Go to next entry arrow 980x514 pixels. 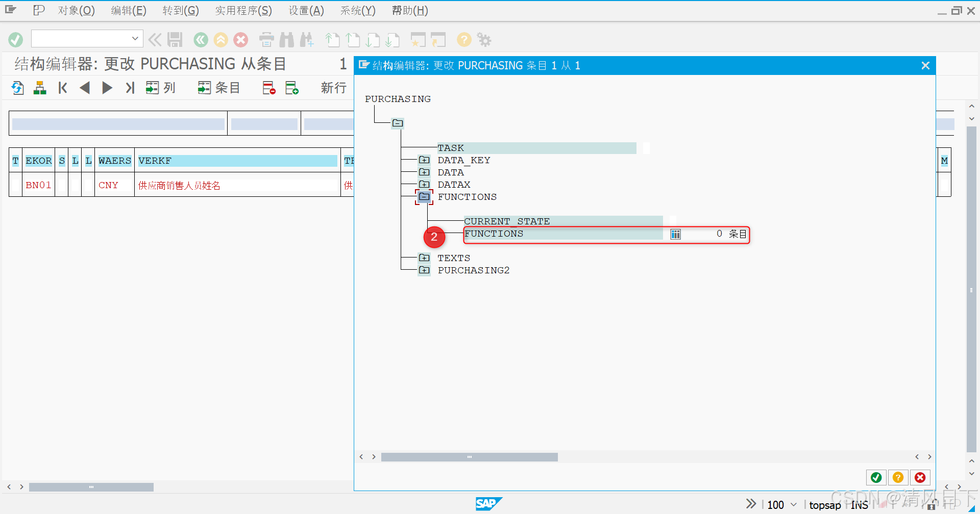click(107, 88)
